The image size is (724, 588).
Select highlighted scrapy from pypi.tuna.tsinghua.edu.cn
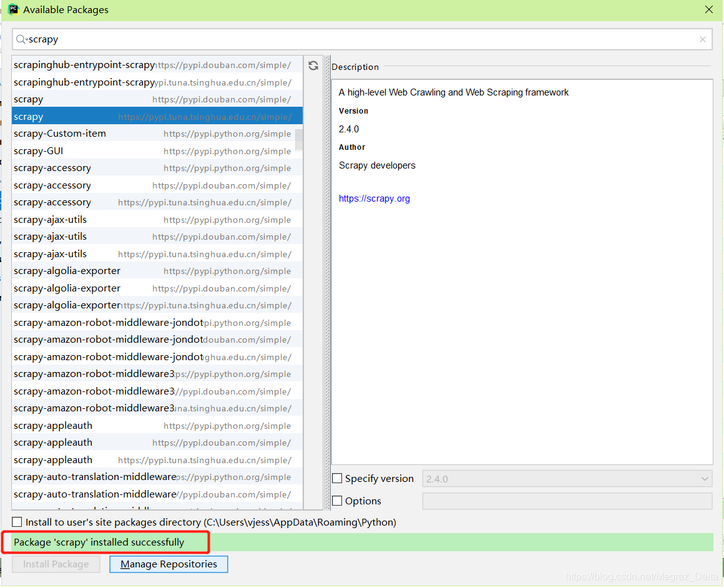point(157,116)
